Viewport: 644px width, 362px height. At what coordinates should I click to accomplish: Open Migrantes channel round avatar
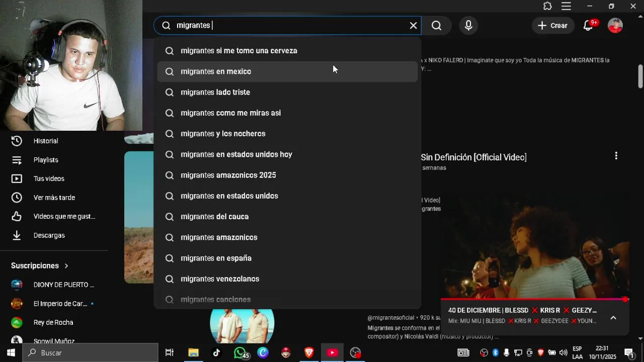click(242, 323)
